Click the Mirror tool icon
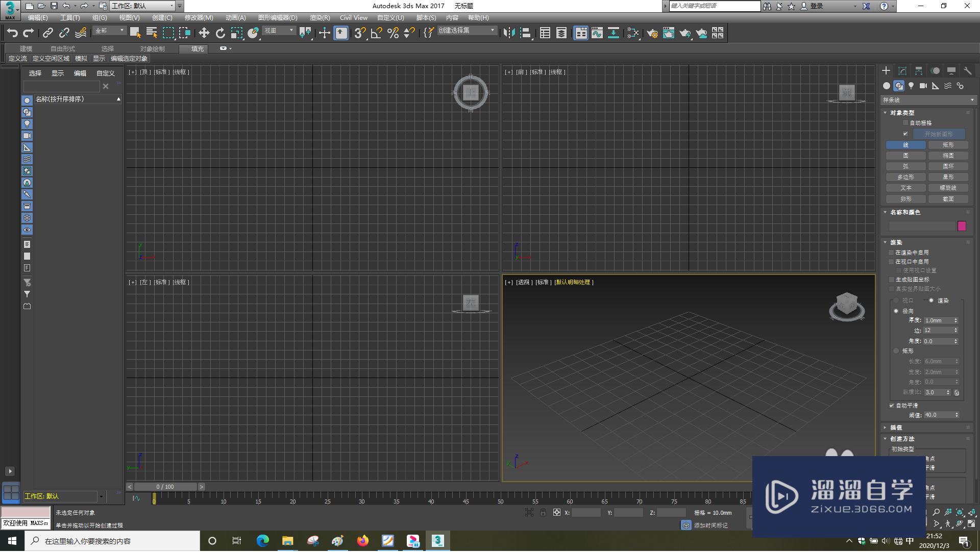Screen dimensions: 980x552 coord(509,33)
